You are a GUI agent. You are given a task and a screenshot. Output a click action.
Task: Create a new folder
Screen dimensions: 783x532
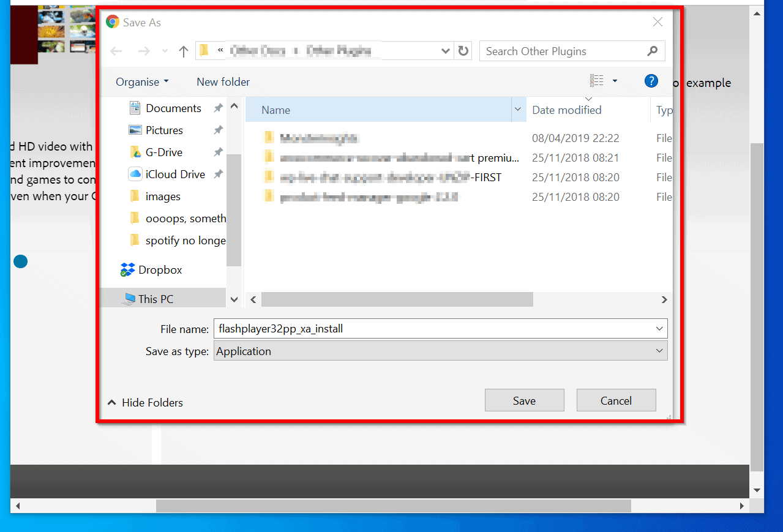pyautogui.click(x=223, y=81)
